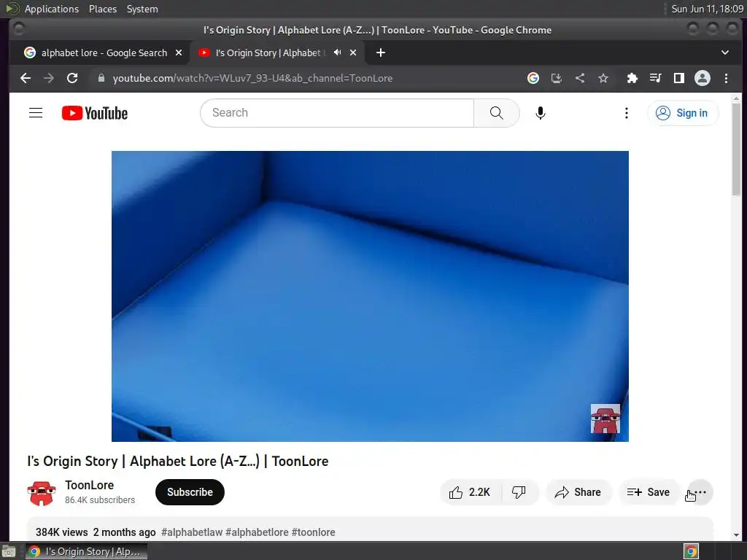Go to YouTube home via logo
Viewport: 747px width, 560px height.
coord(95,113)
